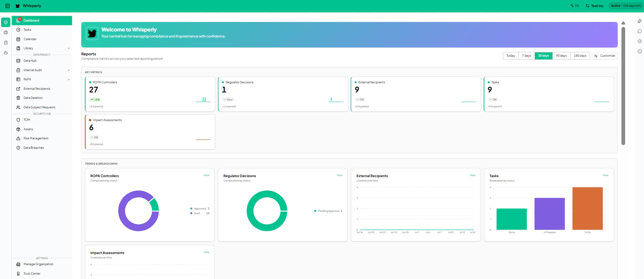Open the chat bubble icon on the right rail
Viewport: 644px width, 279px height.
[640, 31]
